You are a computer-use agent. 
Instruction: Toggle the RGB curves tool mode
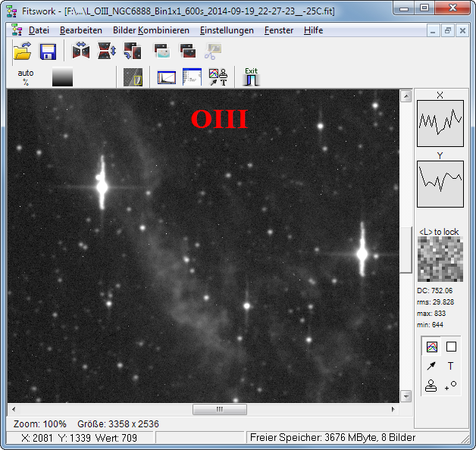[432, 347]
